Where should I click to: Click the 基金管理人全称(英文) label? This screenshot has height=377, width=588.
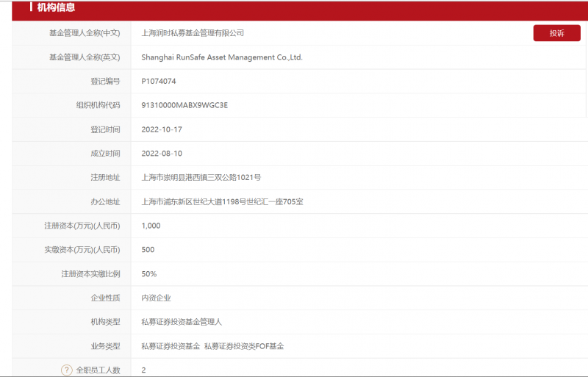point(85,57)
